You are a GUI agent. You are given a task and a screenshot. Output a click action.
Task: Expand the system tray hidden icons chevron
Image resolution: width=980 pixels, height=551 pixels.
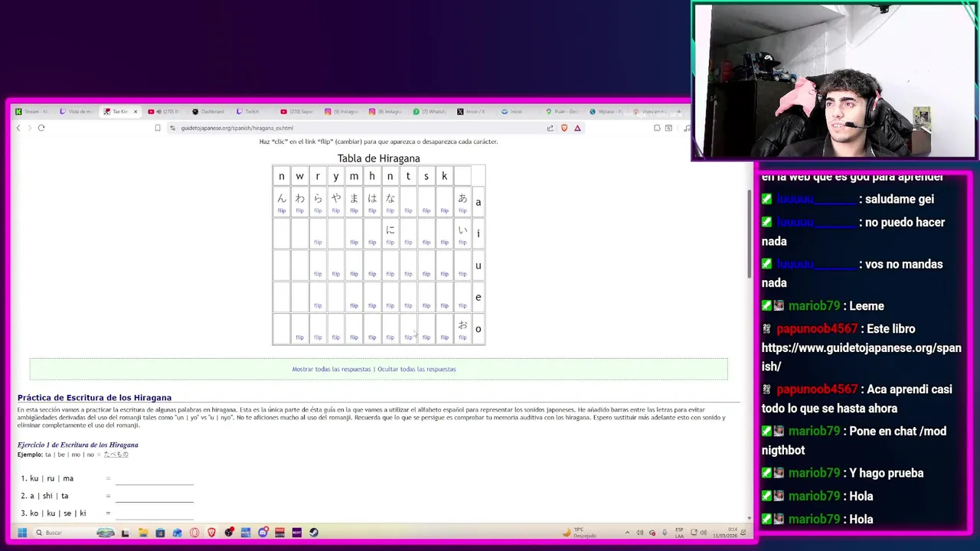pos(628,533)
